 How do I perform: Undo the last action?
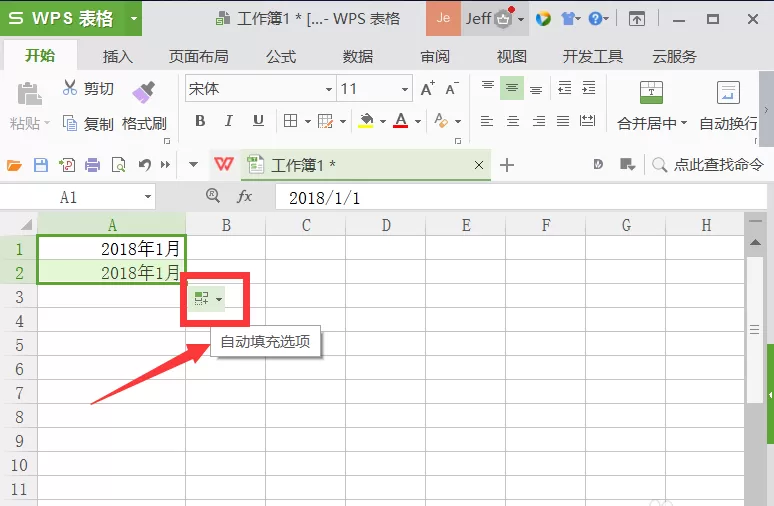pyautogui.click(x=144, y=165)
